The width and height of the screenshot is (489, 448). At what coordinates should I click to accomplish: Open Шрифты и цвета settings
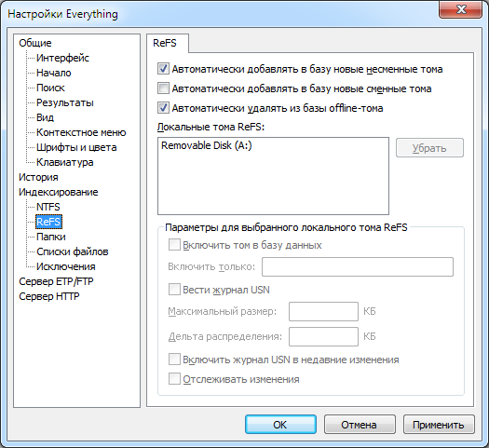click(76, 147)
